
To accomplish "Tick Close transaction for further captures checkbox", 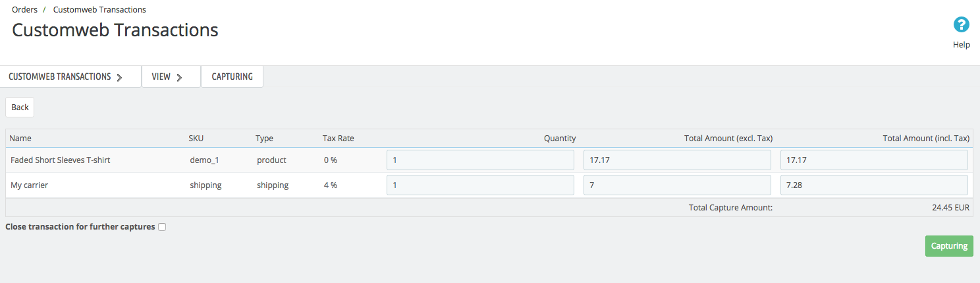I will click(162, 227).
